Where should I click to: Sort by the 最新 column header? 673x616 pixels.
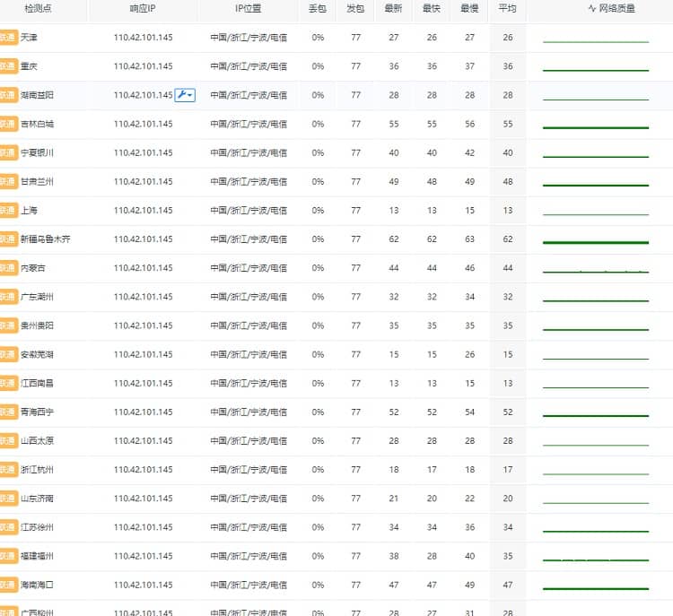(x=393, y=8)
